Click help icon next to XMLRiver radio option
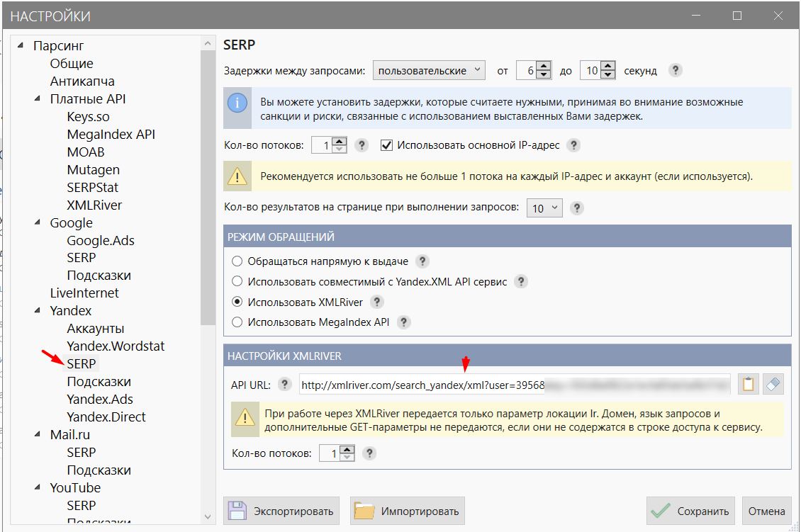 coord(376,302)
